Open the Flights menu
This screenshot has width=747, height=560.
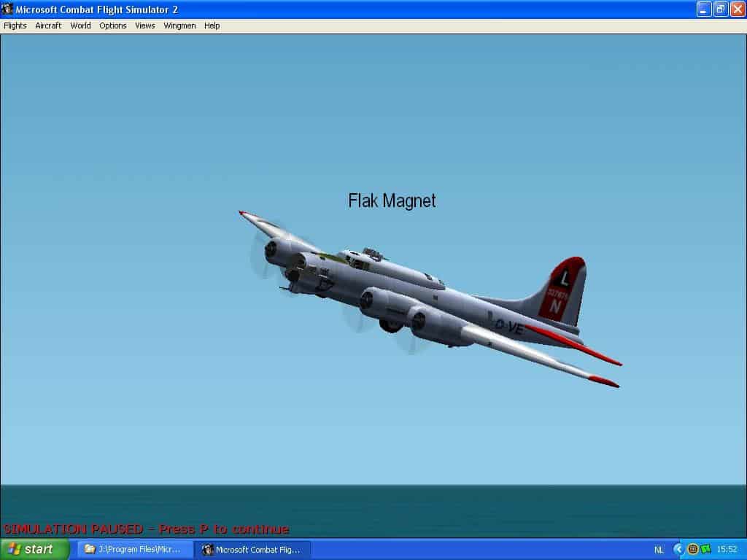15,26
